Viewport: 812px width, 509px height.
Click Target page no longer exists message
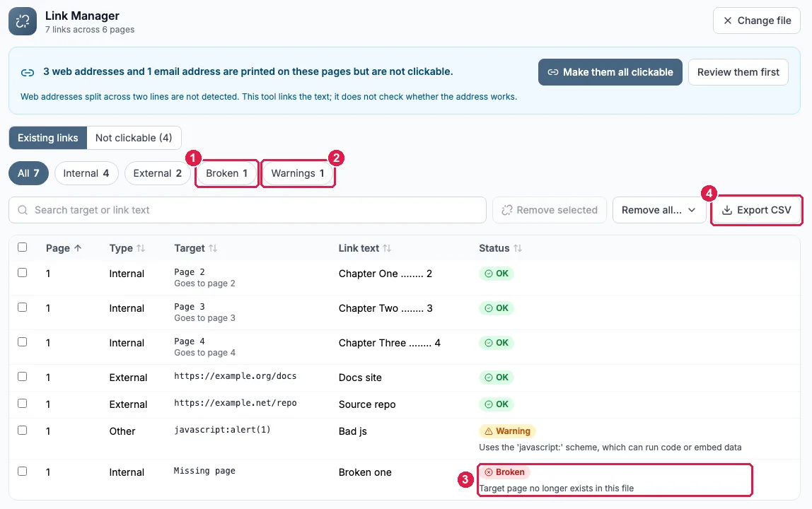point(556,488)
